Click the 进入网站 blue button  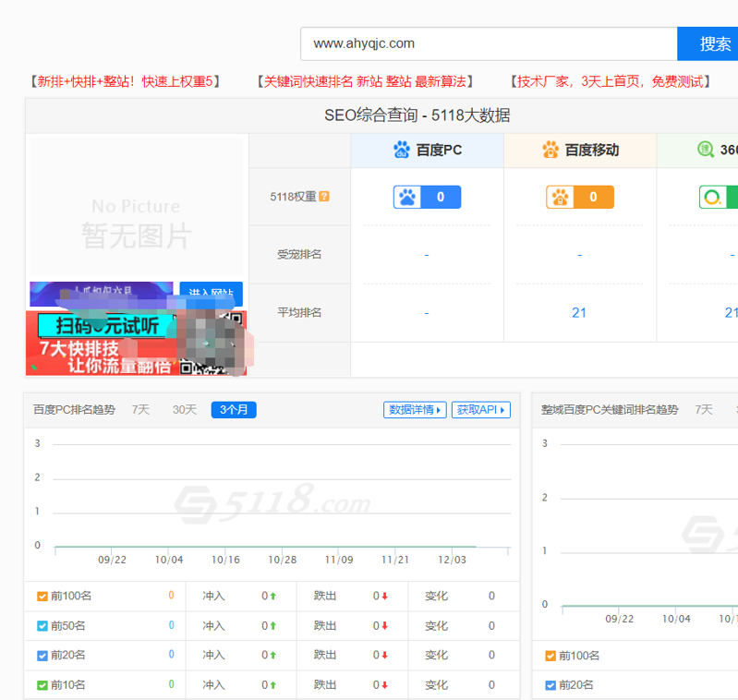pyautogui.click(x=212, y=294)
